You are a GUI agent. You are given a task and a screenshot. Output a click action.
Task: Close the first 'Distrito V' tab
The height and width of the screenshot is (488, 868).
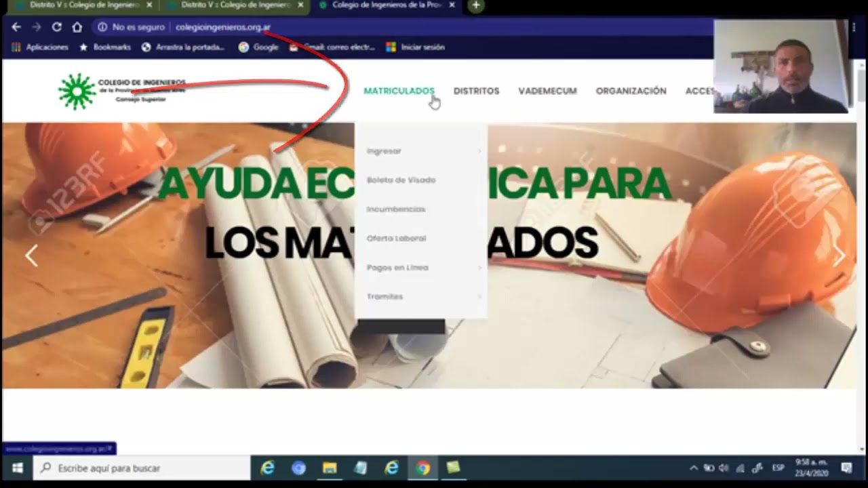pyautogui.click(x=149, y=5)
